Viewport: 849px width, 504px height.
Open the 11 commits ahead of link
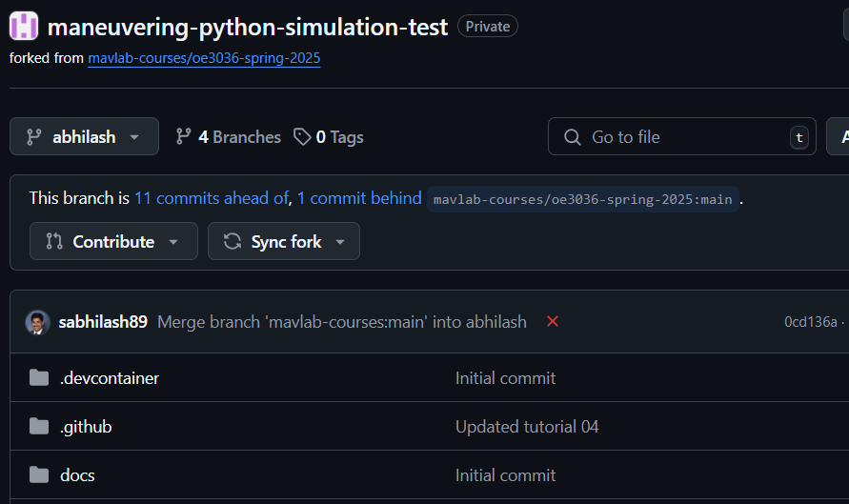pyautogui.click(x=211, y=198)
